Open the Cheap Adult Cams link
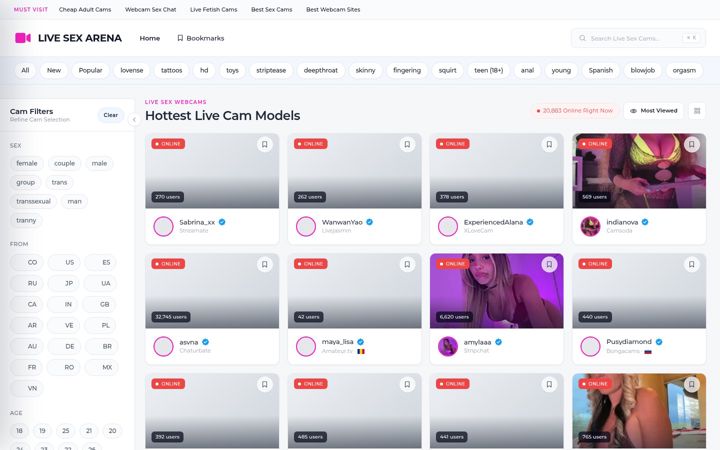The image size is (720, 450). tap(85, 9)
